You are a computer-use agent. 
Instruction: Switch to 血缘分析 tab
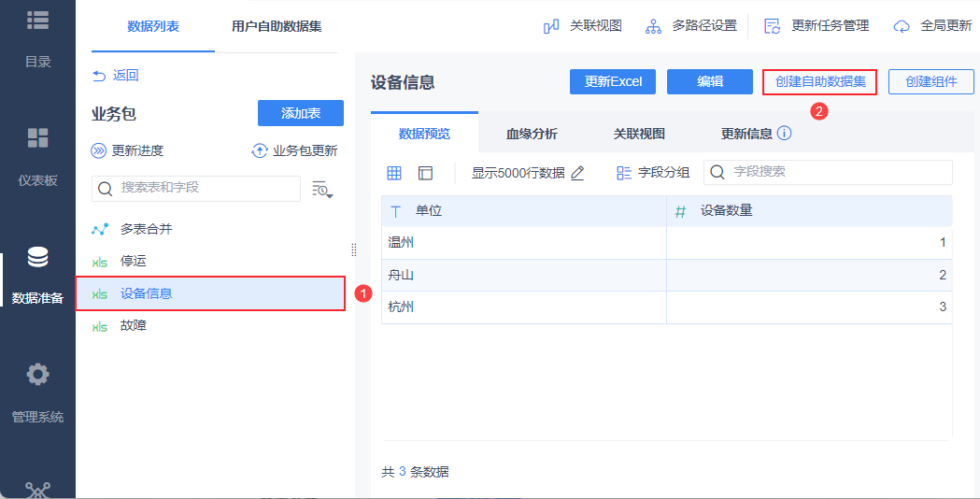pos(532,134)
